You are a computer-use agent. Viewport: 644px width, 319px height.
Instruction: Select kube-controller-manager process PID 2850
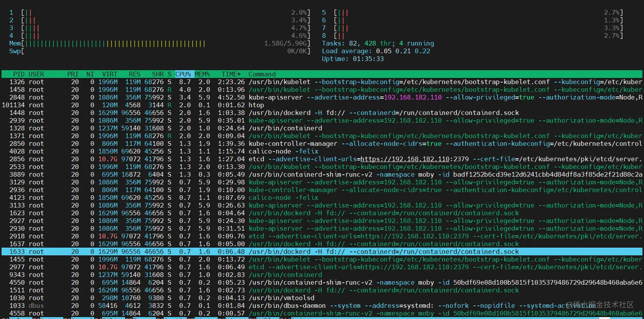click(x=322, y=143)
